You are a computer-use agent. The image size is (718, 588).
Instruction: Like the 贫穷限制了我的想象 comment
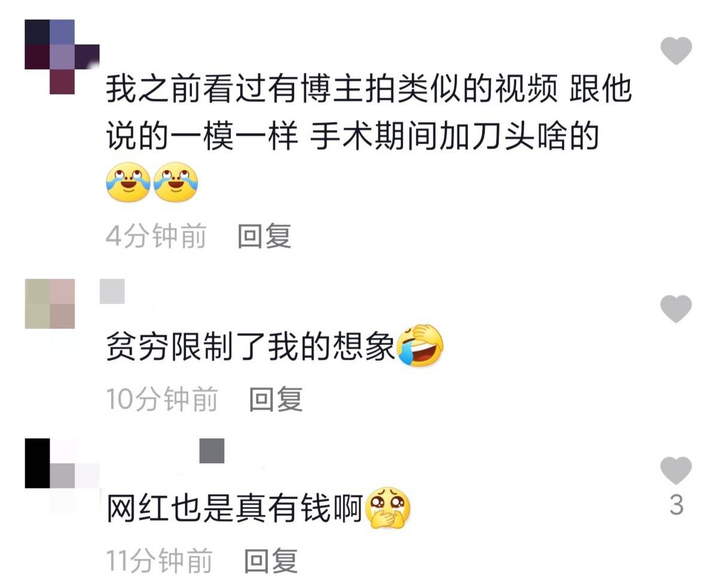(676, 309)
